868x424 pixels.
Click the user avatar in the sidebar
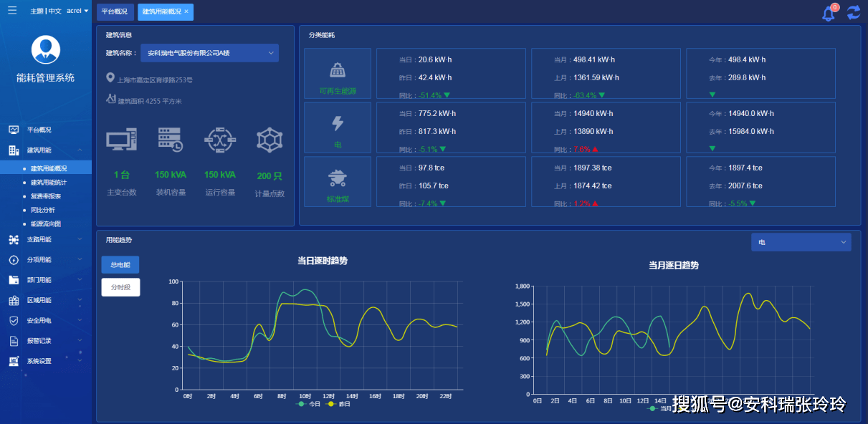pos(46,49)
